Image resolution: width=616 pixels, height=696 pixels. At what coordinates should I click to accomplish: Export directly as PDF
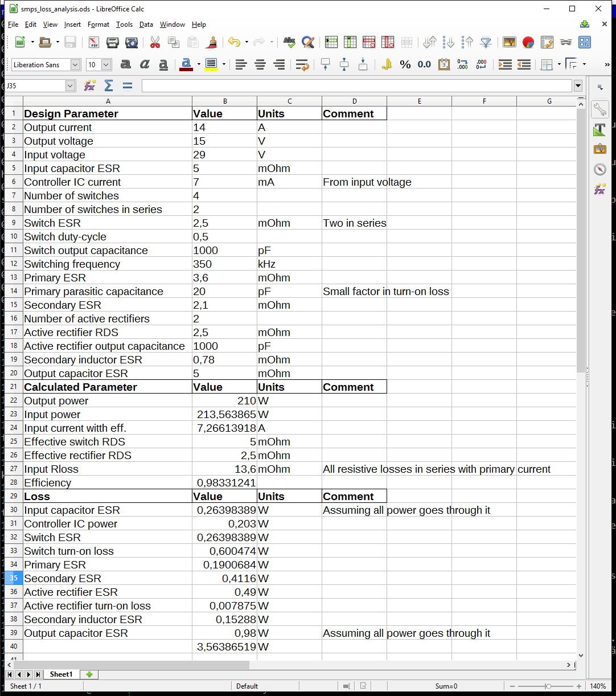[93, 42]
